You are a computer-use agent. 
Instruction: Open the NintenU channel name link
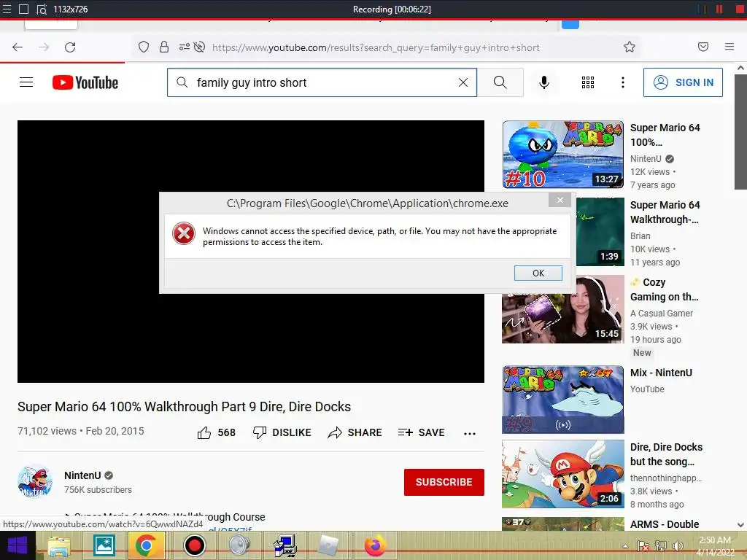[x=82, y=475]
